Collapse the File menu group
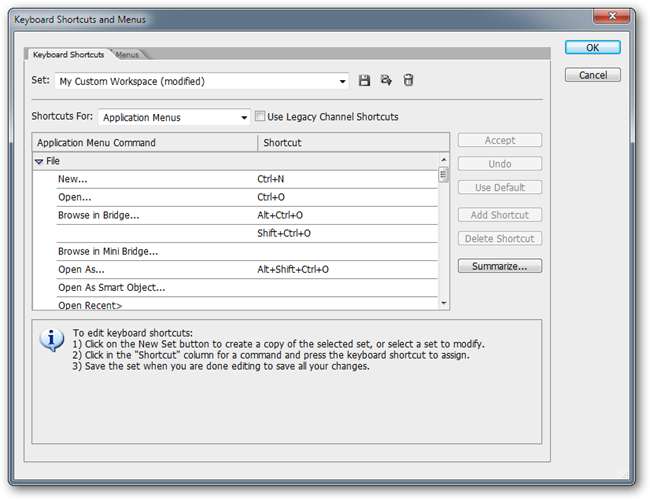This screenshot has width=650, height=500. point(39,161)
